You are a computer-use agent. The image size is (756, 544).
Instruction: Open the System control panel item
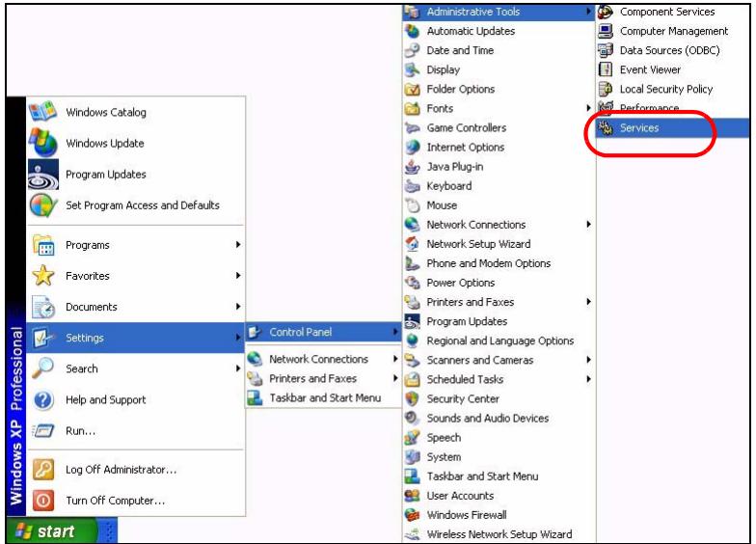point(499,457)
